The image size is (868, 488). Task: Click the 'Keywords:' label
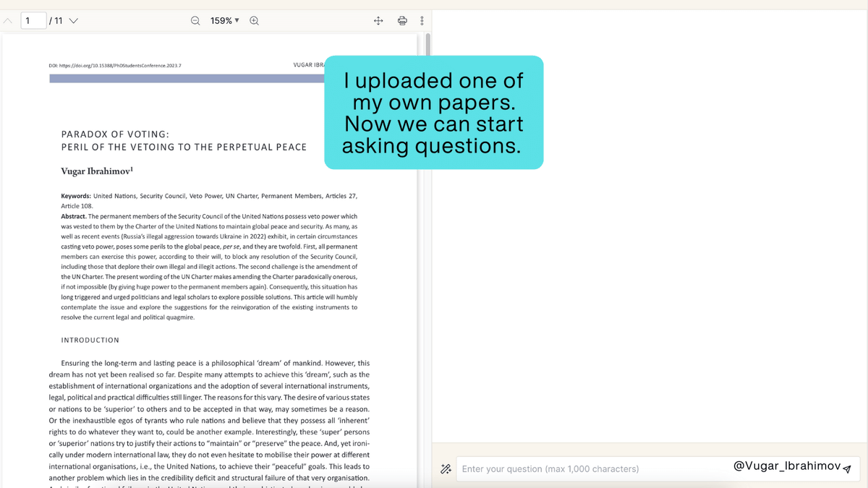76,196
